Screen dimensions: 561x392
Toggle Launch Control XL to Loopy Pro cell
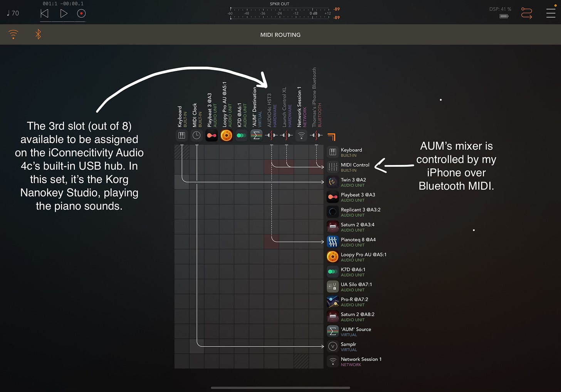pyautogui.click(x=286, y=257)
